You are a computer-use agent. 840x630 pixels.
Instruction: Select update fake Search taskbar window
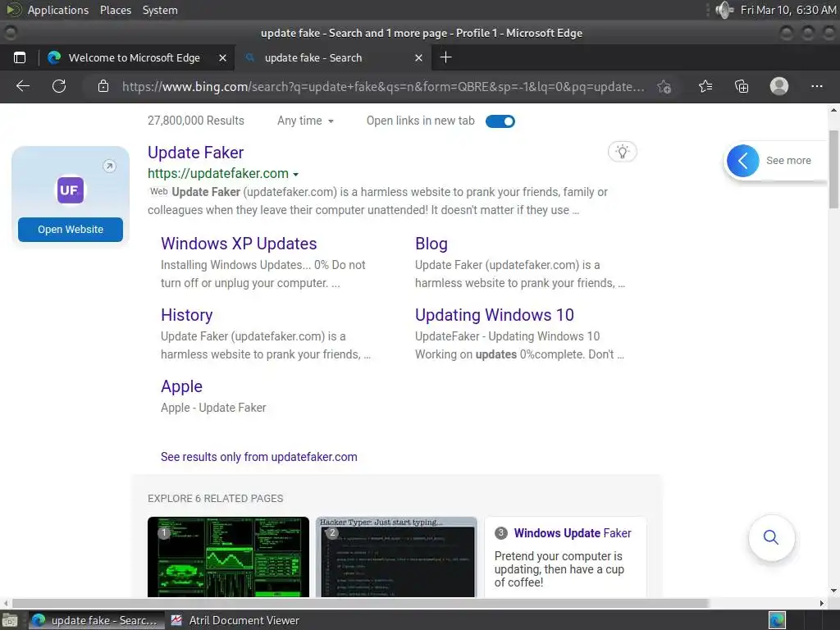point(96,620)
